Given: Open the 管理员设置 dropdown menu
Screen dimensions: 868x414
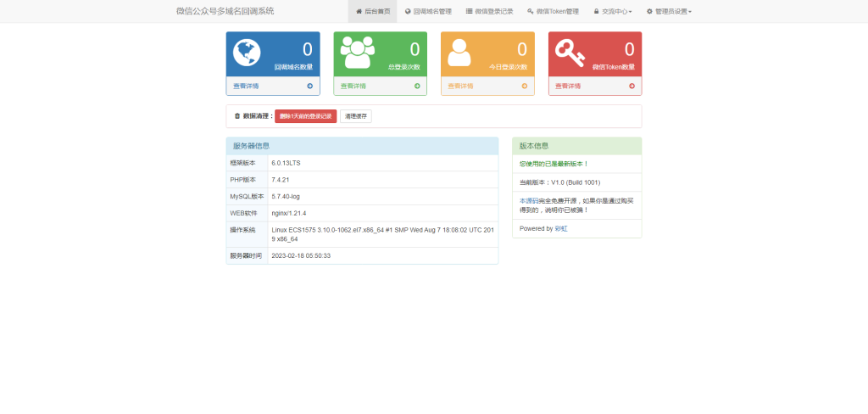Looking at the screenshot, I should [669, 12].
